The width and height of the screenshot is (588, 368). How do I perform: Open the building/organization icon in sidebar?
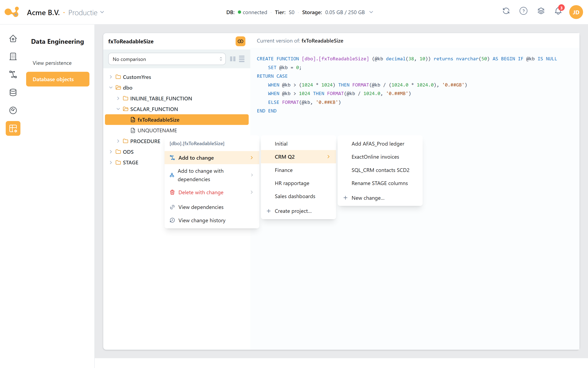coord(13,56)
